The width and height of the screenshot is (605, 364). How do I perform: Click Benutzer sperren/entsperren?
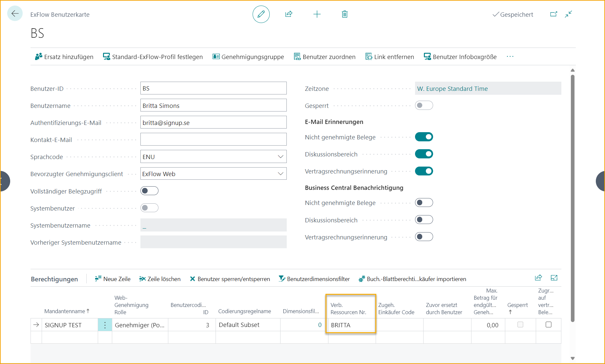(230, 279)
